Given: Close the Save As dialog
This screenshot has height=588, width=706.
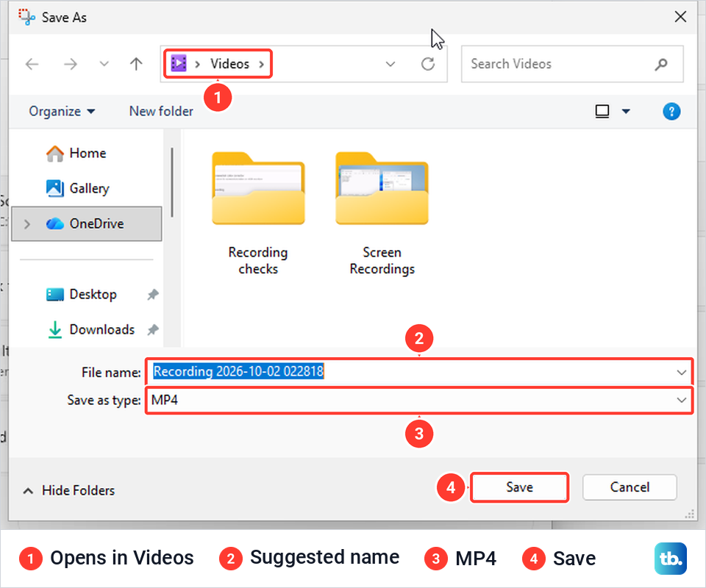Looking at the screenshot, I should click(680, 17).
